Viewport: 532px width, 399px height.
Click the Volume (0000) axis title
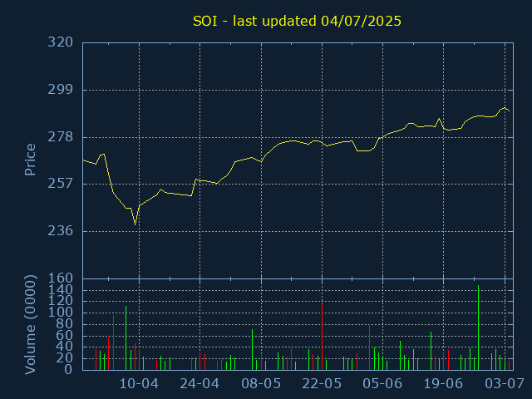(x=30, y=324)
